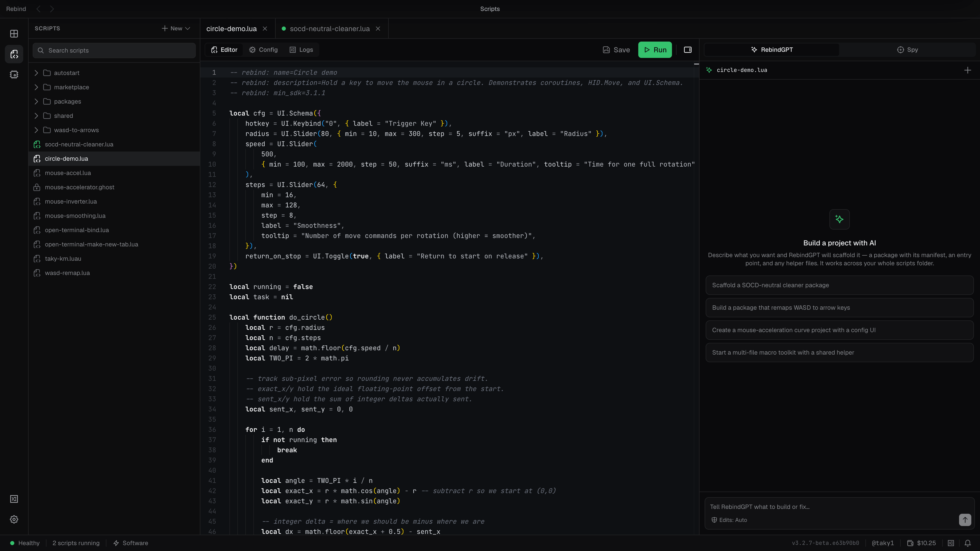Viewport: 980px width, 551px height.
Task: Click line number 25 in the gutter
Action: pos(212,318)
